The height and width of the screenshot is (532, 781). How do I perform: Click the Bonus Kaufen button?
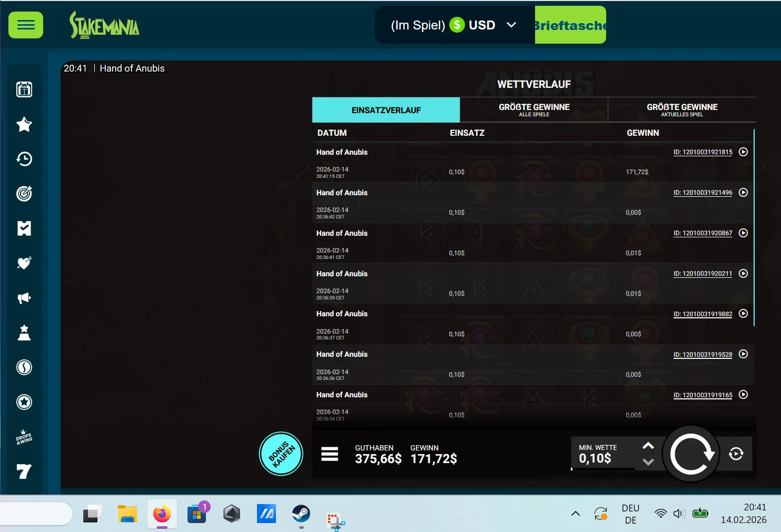tap(281, 454)
